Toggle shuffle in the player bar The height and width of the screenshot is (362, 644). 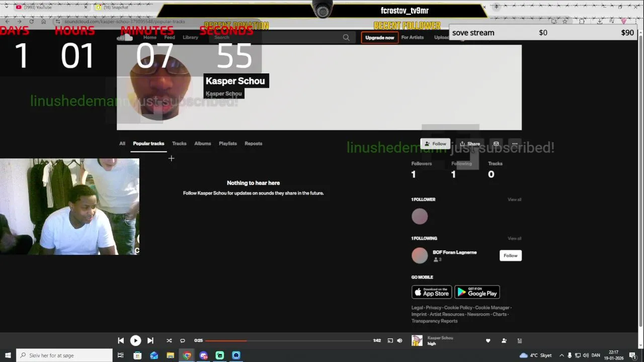tap(169, 340)
